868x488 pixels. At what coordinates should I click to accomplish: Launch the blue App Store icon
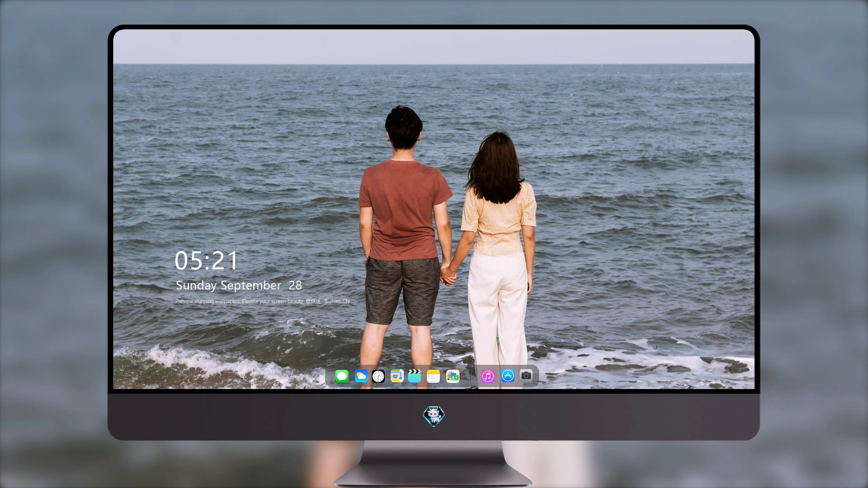click(508, 376)
